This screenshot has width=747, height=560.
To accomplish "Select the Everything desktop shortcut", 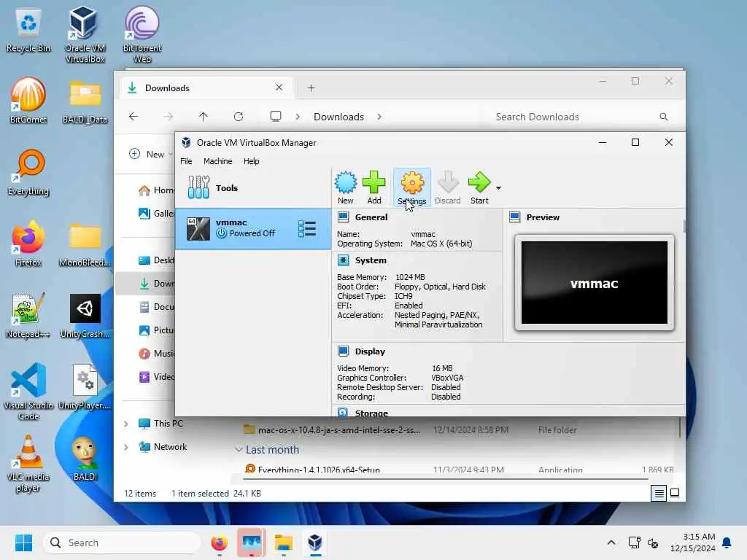I will (x=28, y=172).
